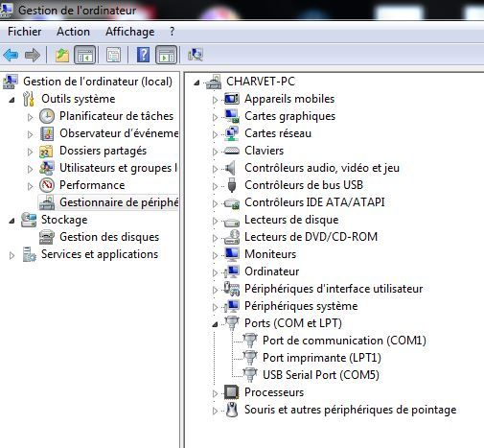Select Gestion de l'ordinateur (local) root
The height and width of the screenshot is (448, 484).
(98, 82)
